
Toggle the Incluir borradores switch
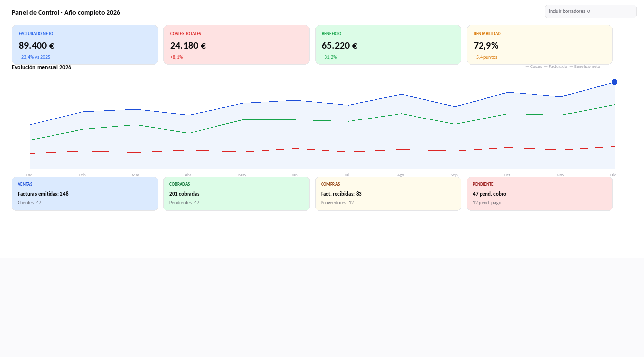coord(590,11)
